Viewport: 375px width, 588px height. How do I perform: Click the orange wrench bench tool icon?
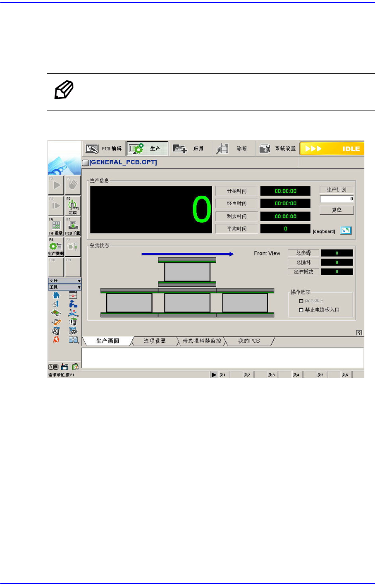[56, 322]
